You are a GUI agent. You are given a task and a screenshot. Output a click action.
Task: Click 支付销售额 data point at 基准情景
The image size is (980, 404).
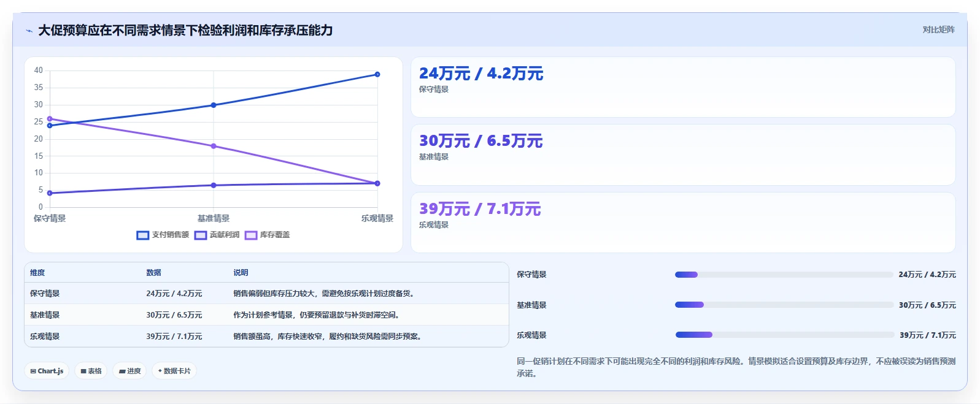click(x=214, y=105)
